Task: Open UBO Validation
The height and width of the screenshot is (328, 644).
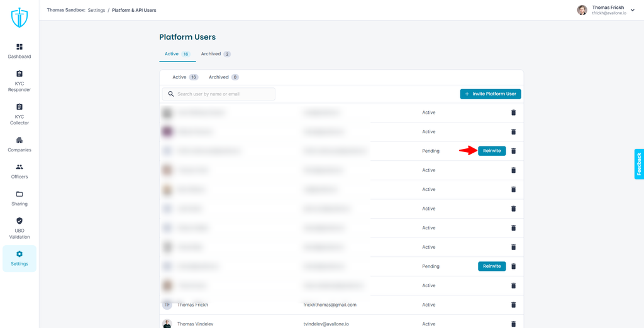Action: [19, 228]
